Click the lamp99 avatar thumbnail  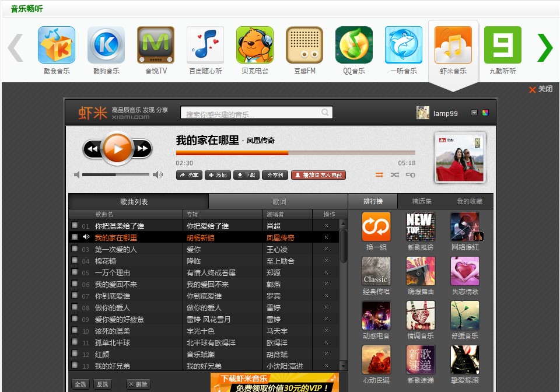[423, 113]
